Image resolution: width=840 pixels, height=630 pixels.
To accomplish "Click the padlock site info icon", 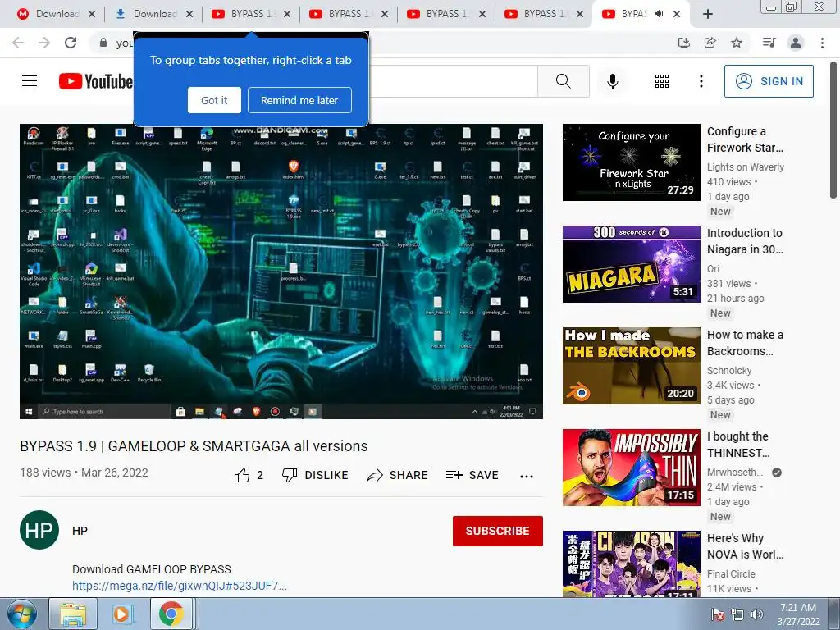I will click(103, 43).
